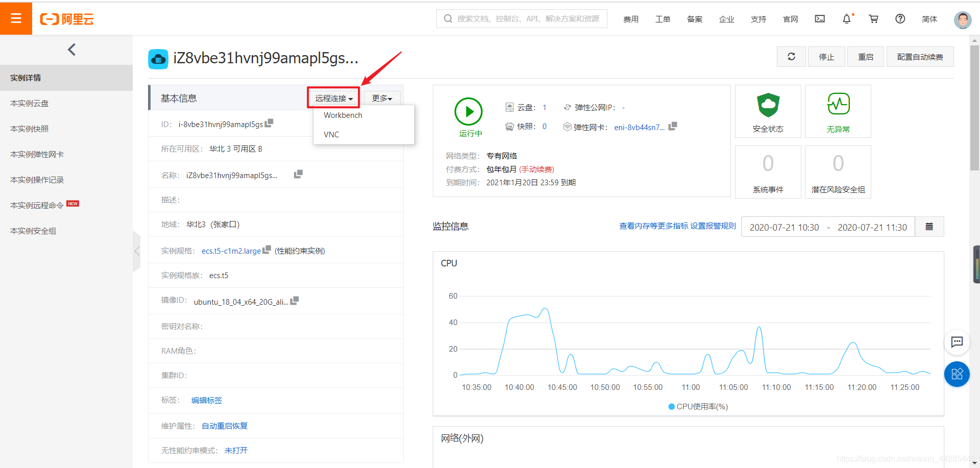980x468 pixels.
Task: Choose VNC from remote connect menu
Action: [331, 135]
